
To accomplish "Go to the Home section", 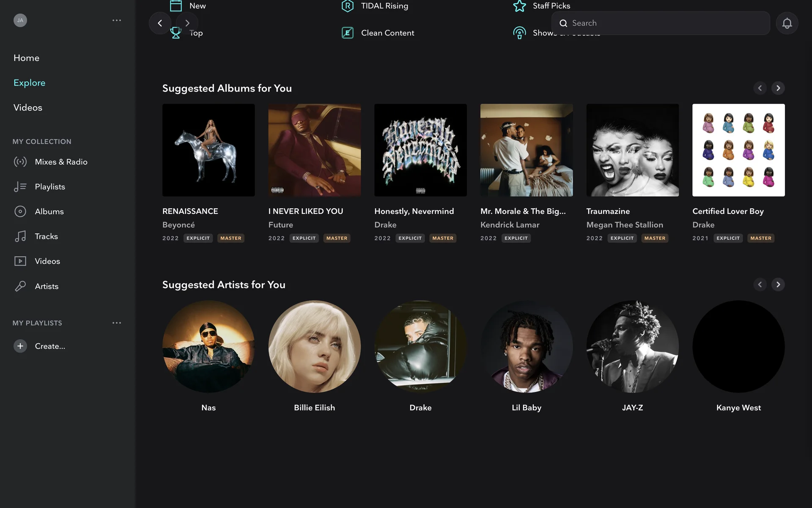I will pyautogui.click(x=26, y=58).
